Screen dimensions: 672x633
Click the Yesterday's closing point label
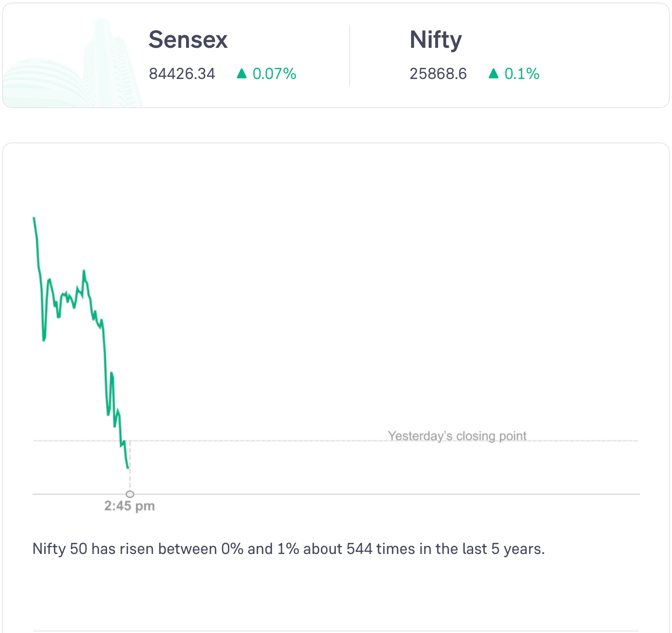tap(457, 436)
